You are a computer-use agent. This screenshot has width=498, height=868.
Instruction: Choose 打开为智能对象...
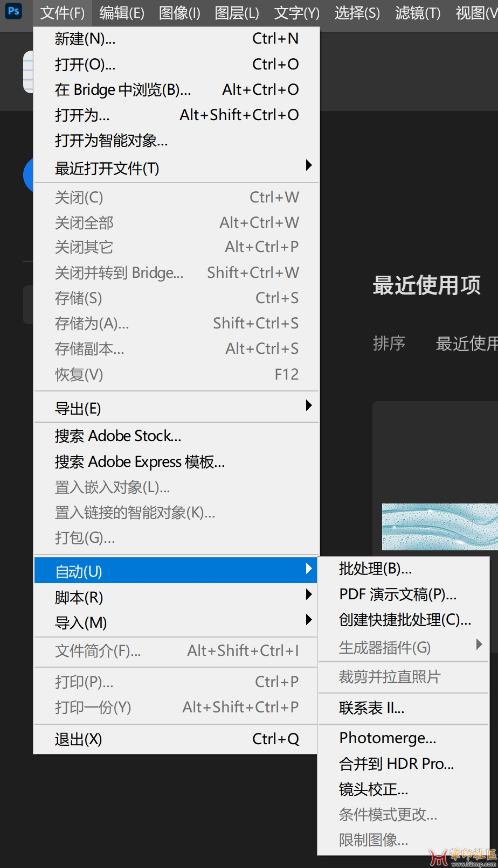click(x=177, y=141)
